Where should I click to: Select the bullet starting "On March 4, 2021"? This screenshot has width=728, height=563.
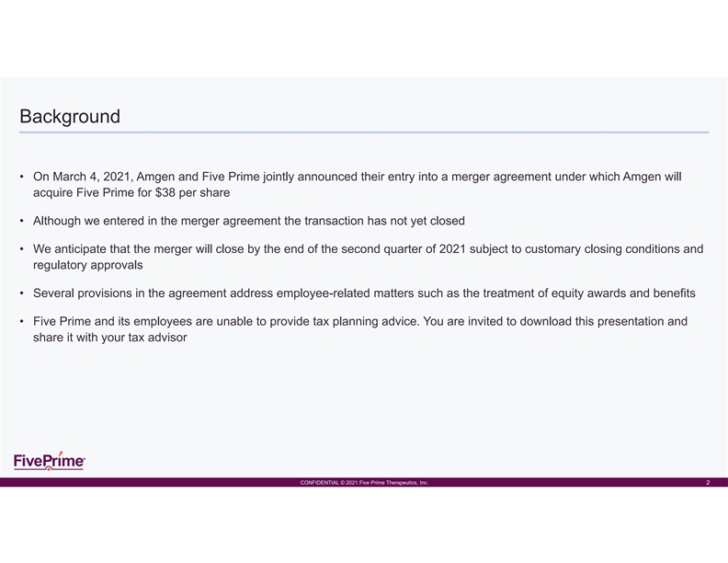click(357, 176)
